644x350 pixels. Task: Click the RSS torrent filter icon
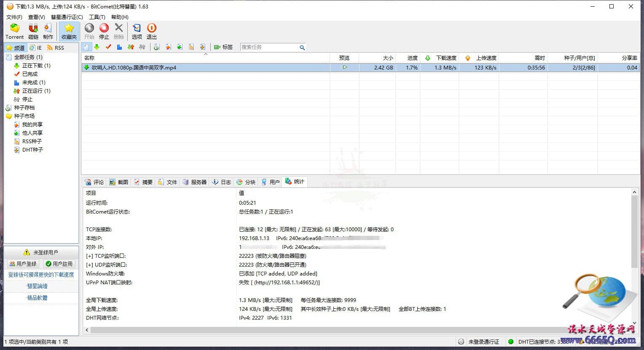tap(191, 47)
